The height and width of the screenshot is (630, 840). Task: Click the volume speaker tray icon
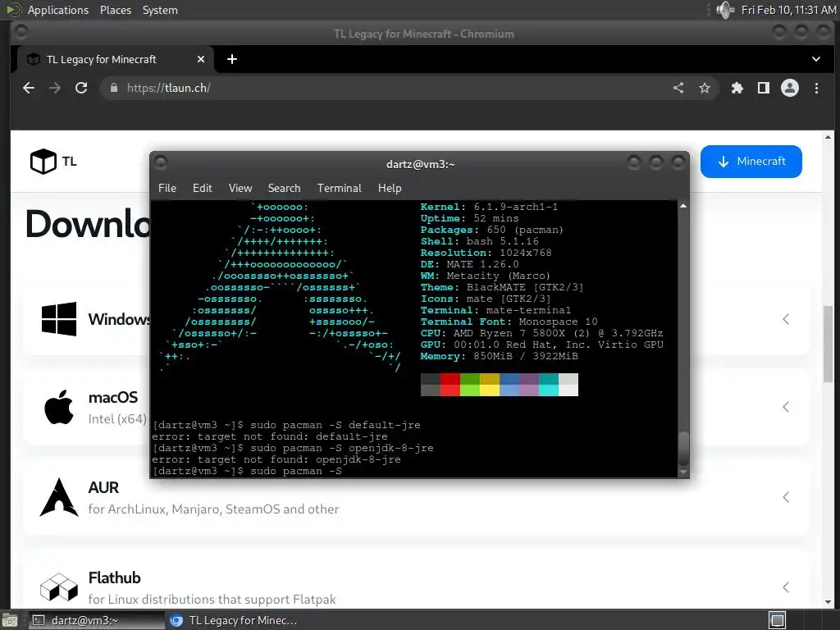725,10
